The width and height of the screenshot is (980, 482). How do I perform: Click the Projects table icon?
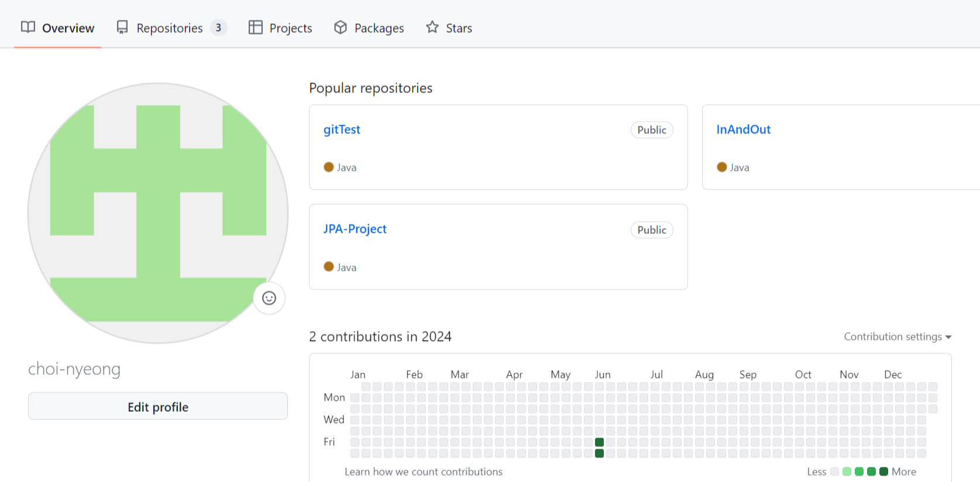tap(256, 27)
